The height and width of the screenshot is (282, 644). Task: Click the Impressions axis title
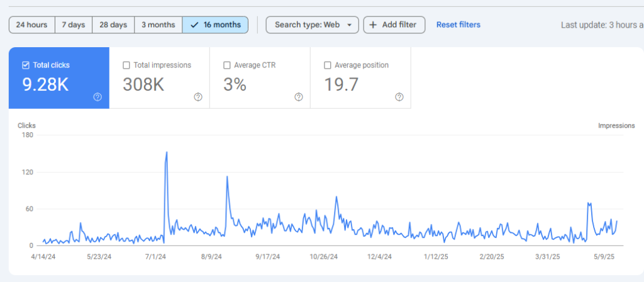(616, 125)
